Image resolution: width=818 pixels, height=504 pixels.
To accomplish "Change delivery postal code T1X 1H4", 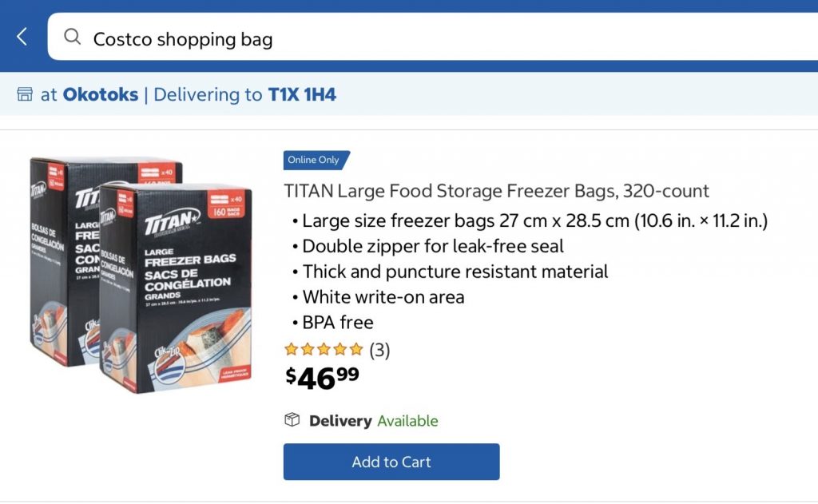I will (x=296, y=94).
